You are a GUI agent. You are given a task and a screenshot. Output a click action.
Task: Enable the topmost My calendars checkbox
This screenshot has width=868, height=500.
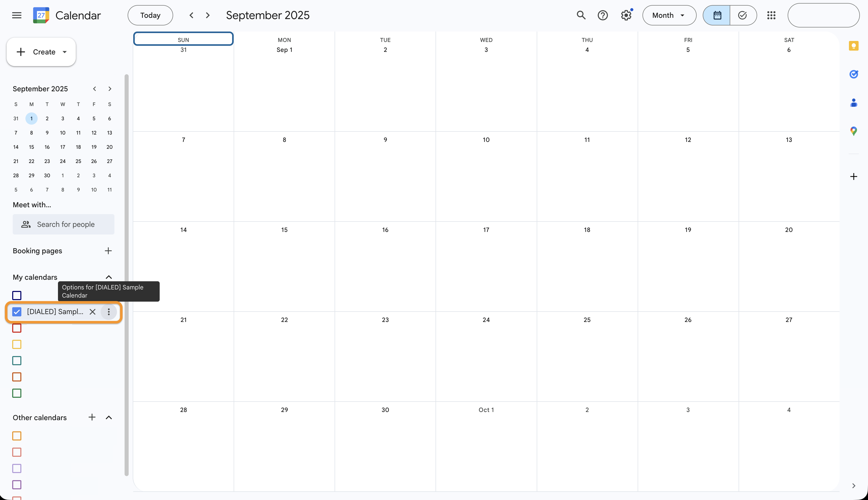[x=17, y=295]
